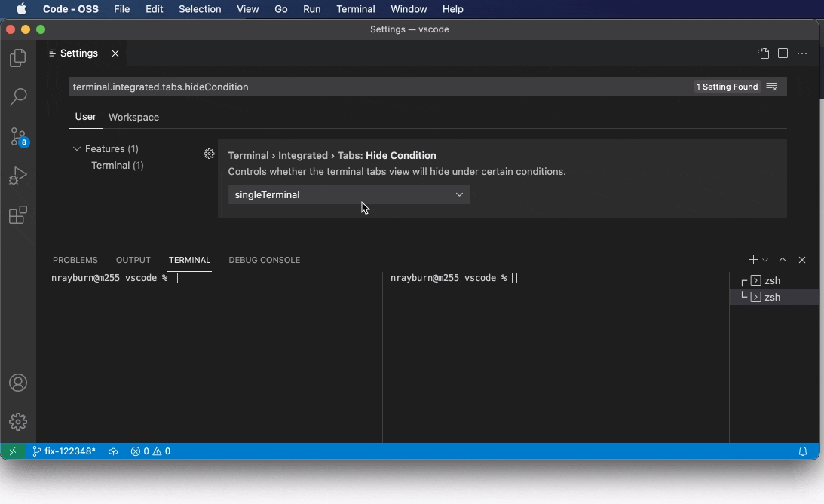Open the Manage gear in activity bar
Image resolution: width=824 pixels, height=504 pixels.
coord(18,422)
